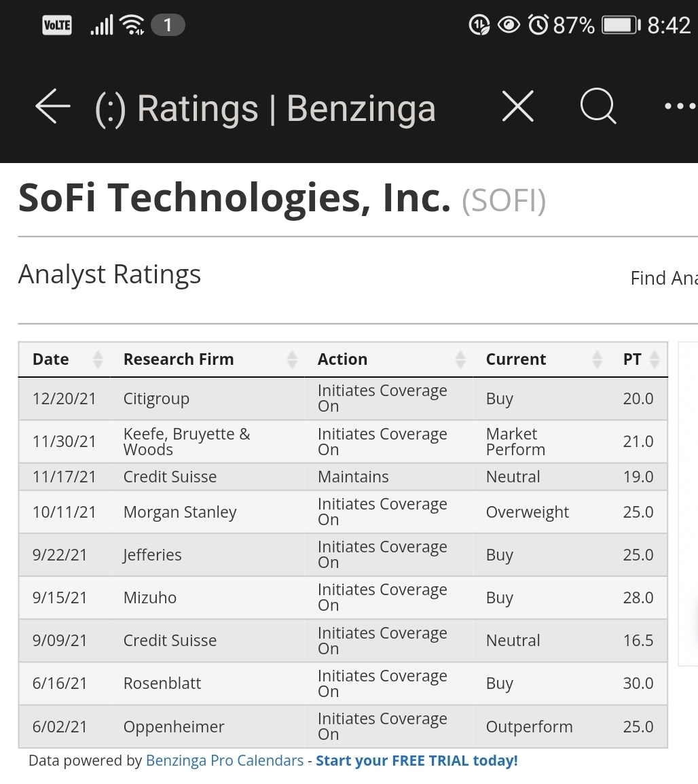Screen dimensions: 698x784
Task: Sort table by Action column arrows
Action: tap(460, 359)
